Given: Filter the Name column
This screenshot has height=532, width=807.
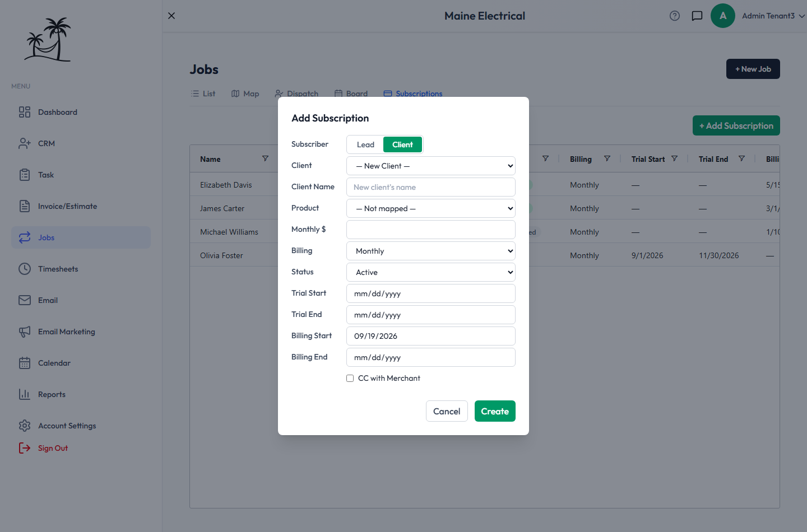Looking at the screenshot, I should click(x=265, y=158).
